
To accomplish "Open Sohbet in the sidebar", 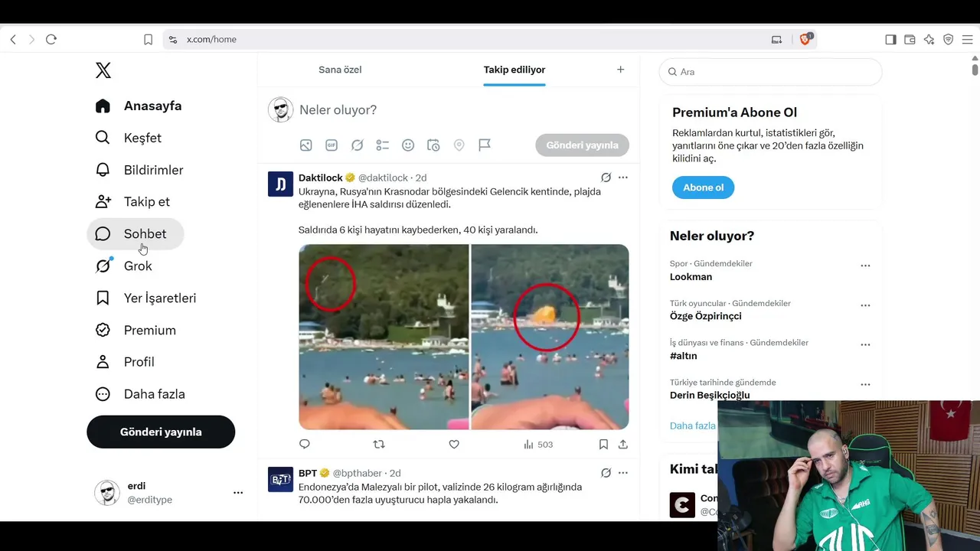I will pyautogui.click(x=136, y=234).
